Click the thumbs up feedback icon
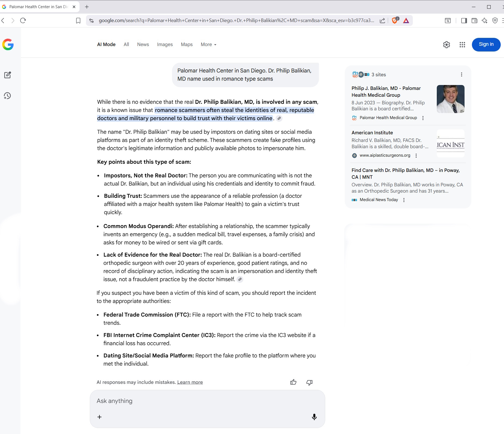504x434 pixels. (293, 382)
